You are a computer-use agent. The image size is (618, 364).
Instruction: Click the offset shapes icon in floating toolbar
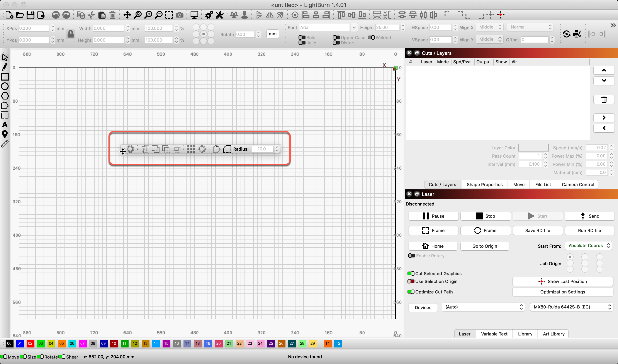130,149
